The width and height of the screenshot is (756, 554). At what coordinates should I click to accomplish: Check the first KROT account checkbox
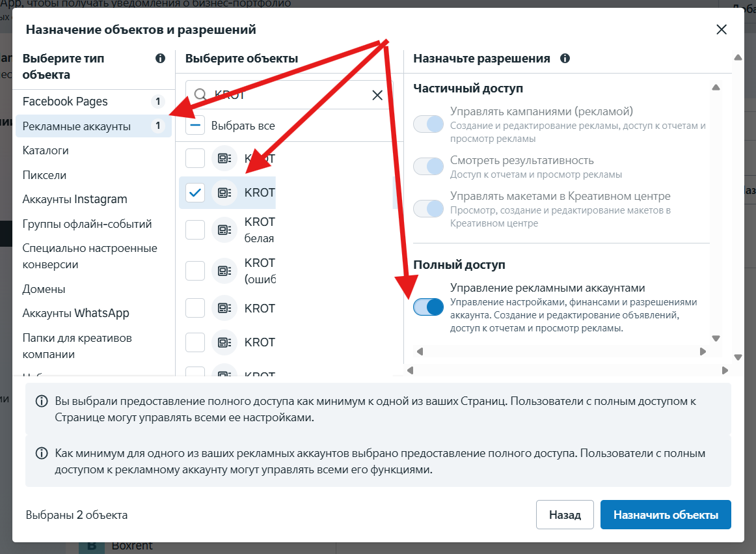(195, 158)
